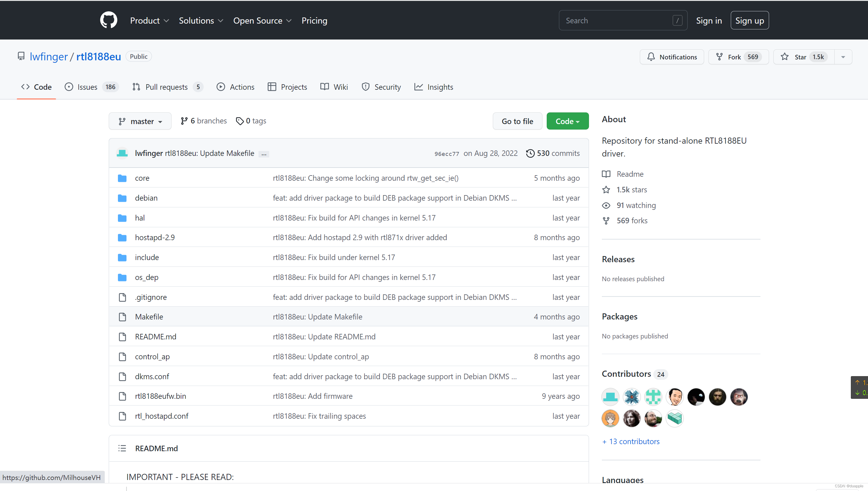Click the hostapd-2.9 folder icon
The height and width of the screenshot is (491, 868).
122,237
